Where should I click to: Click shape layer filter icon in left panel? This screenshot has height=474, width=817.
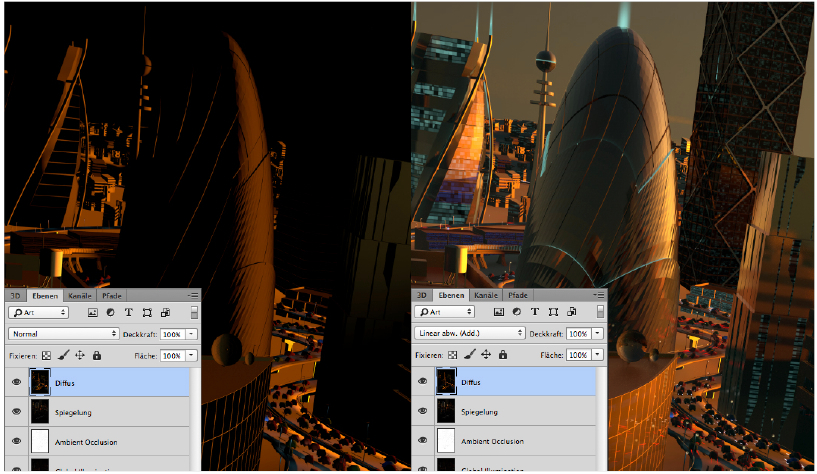tap(147, 313)
